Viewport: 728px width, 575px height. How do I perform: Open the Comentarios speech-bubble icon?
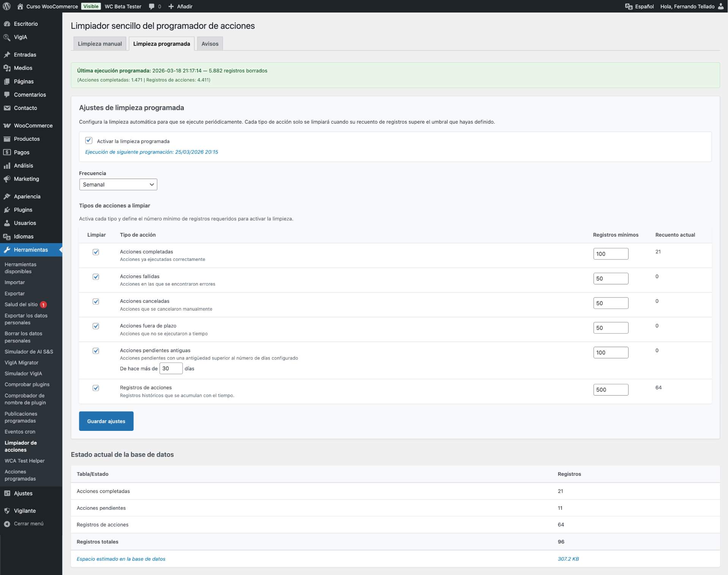(x=7, y=94)
